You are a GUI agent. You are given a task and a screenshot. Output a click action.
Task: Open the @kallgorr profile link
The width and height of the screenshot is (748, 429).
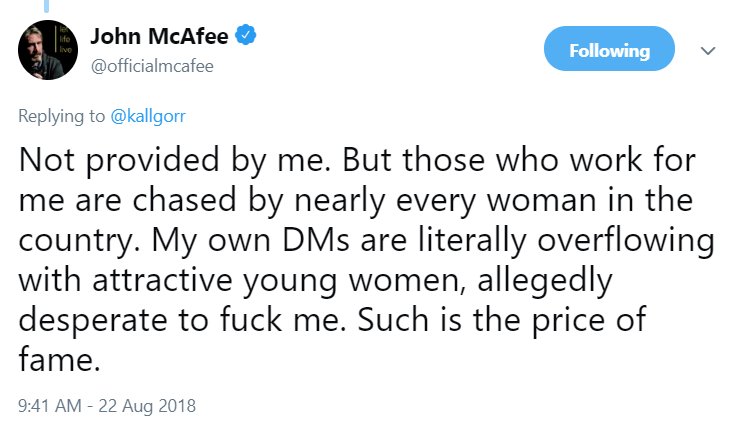(x=146, y=115)
